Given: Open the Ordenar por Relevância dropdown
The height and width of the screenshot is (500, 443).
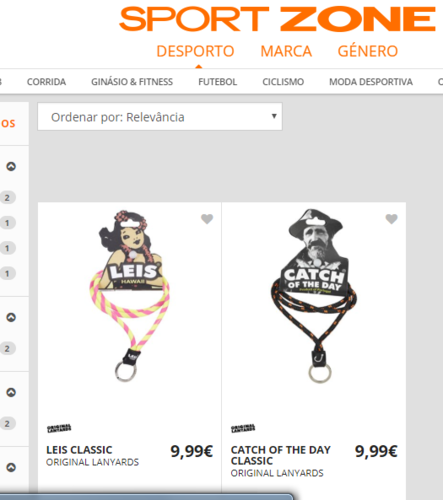Looking at the screenshot, I should tap(160, 117).
